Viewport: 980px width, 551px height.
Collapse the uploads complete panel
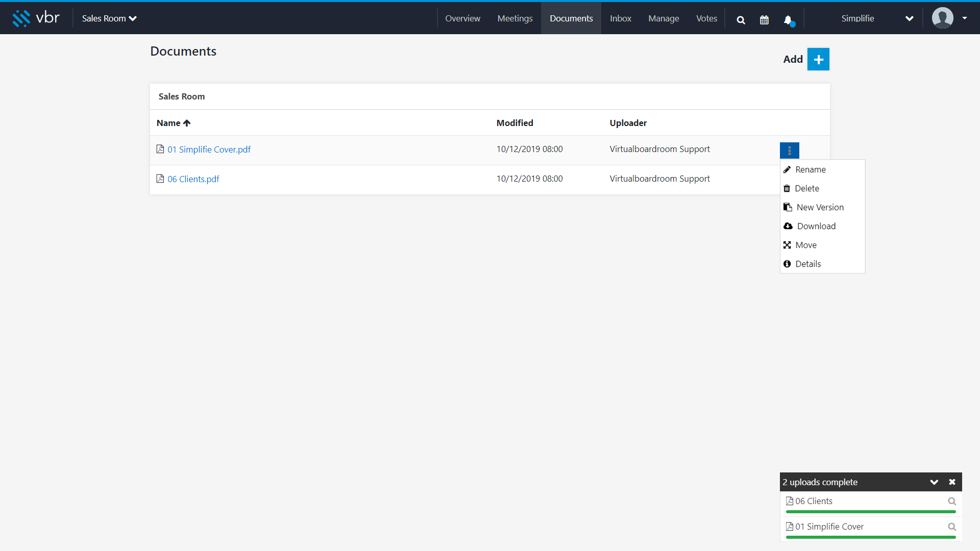click(934, 482)
